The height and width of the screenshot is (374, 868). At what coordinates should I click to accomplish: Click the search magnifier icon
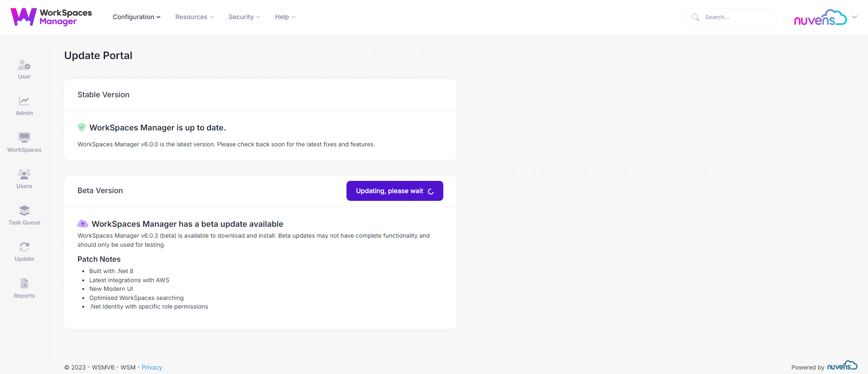(695, 17)
